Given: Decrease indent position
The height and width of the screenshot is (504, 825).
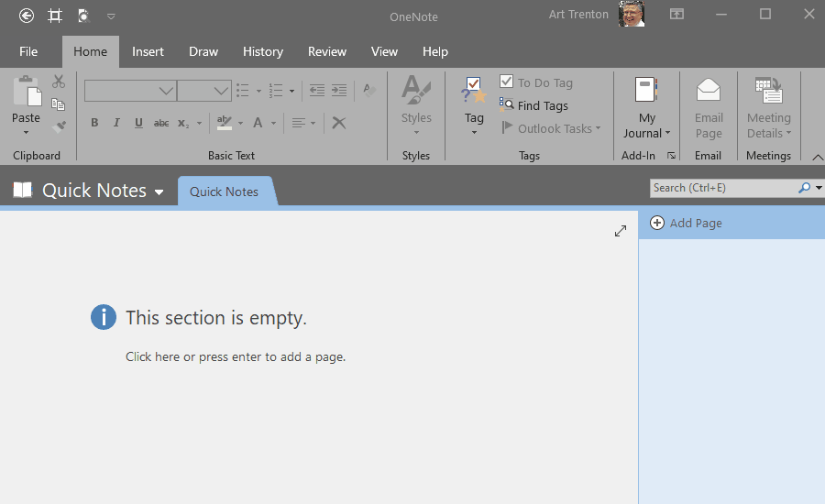Looking at the screenshot, I should click(x=317, y=91).
